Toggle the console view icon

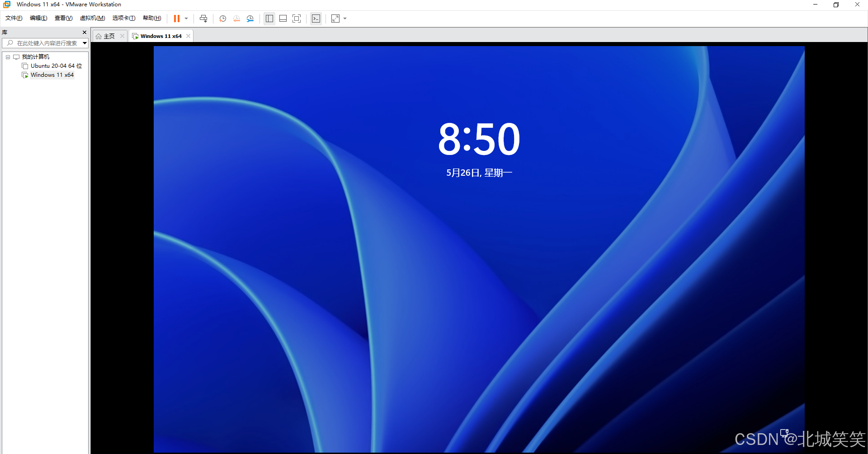click(316, 19)
